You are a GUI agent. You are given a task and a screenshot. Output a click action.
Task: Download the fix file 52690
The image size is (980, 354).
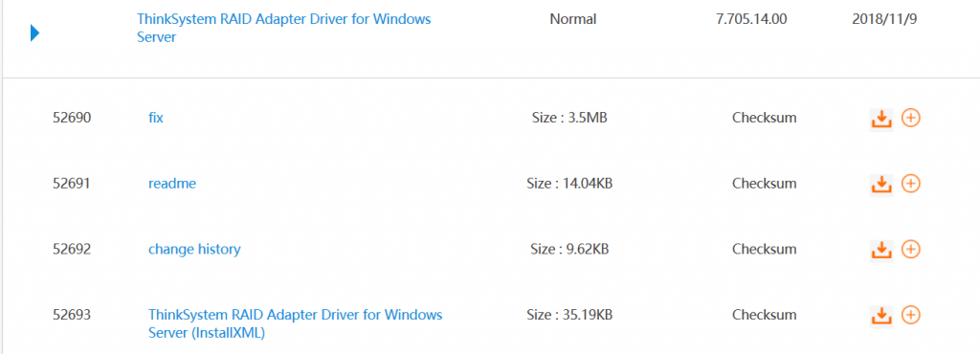click(x=880, y=119)
